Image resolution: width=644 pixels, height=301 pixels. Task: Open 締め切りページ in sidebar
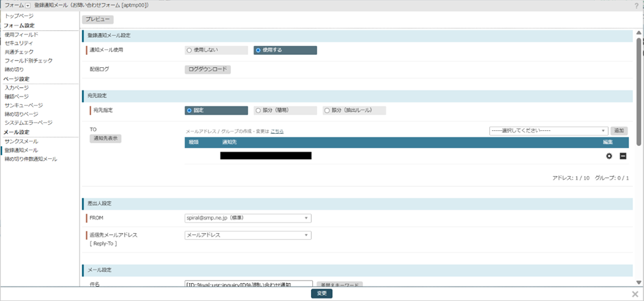[x=21, y=114]
